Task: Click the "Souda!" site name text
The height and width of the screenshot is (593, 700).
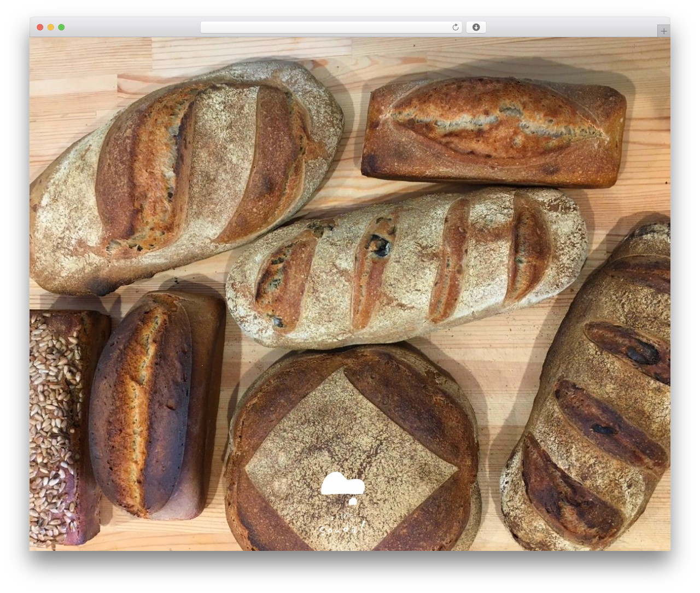Action: 342,528
